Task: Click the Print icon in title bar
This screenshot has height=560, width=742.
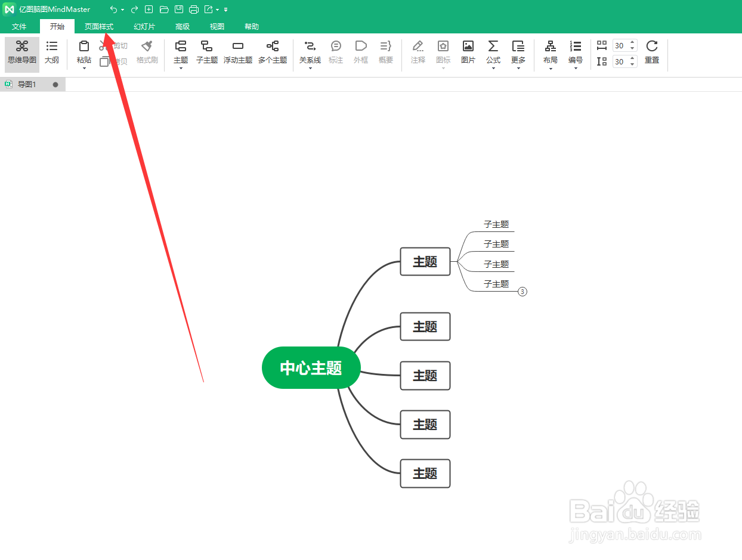Action: pyautogui.click(x=194, y=10)
